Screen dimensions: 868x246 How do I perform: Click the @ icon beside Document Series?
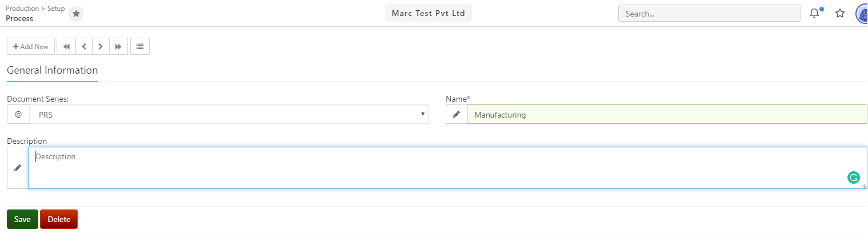[18, 114]
